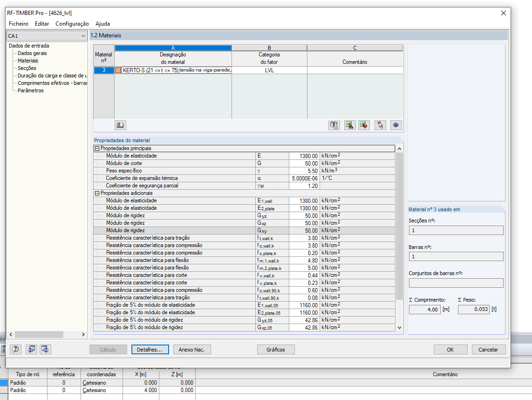The width and height of the screenshot is (532, 400).
Task: Click the Cancelar button
Action: (489, 349)
